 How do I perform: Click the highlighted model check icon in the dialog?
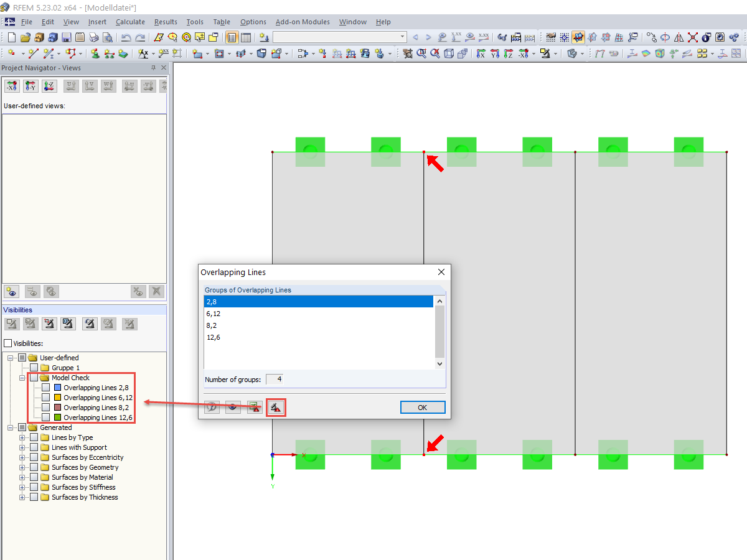pos(276,407)
